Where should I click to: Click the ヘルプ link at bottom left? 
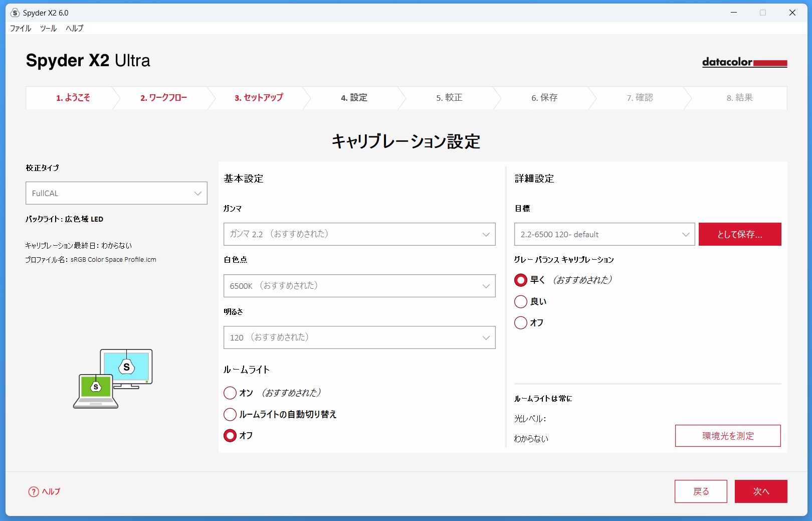pyautogui.click(x=51, y=492)
